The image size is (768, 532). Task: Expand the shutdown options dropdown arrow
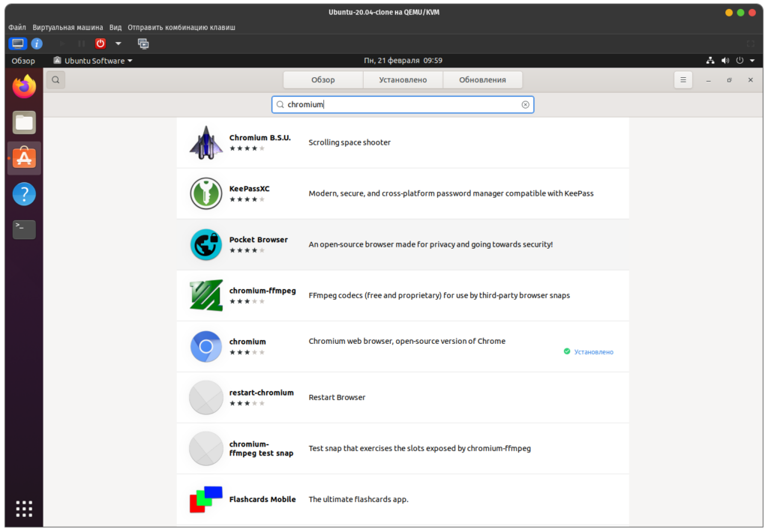tap(118, 43)
